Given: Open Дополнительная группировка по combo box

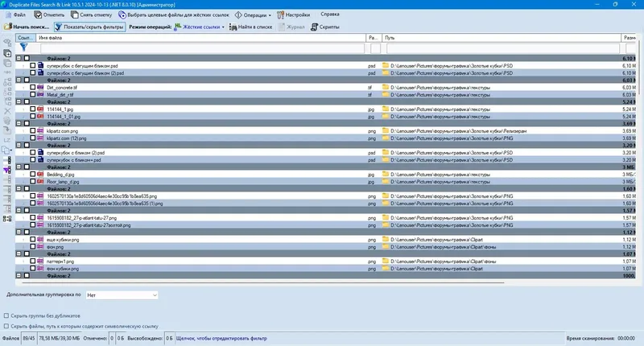Looking at the screenshot, I should pos(122,295).
